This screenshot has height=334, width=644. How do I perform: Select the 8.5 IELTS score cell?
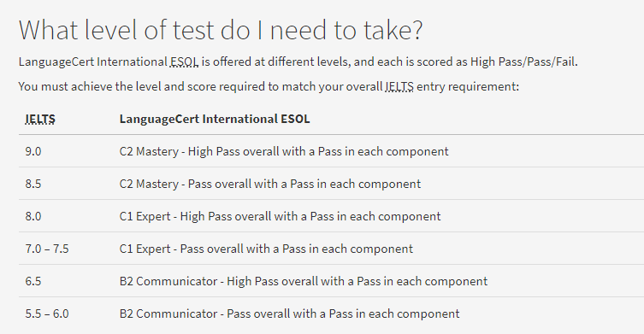tap(33, 184)
